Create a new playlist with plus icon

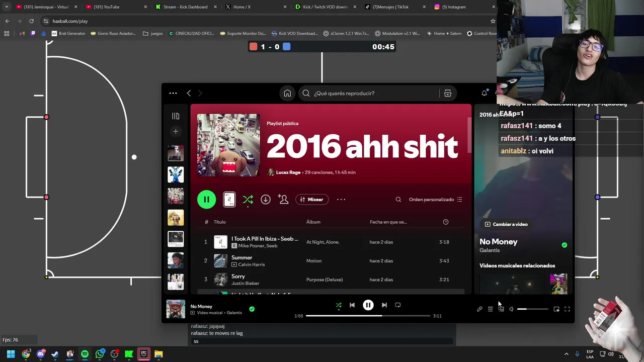[x=176, y=131]
